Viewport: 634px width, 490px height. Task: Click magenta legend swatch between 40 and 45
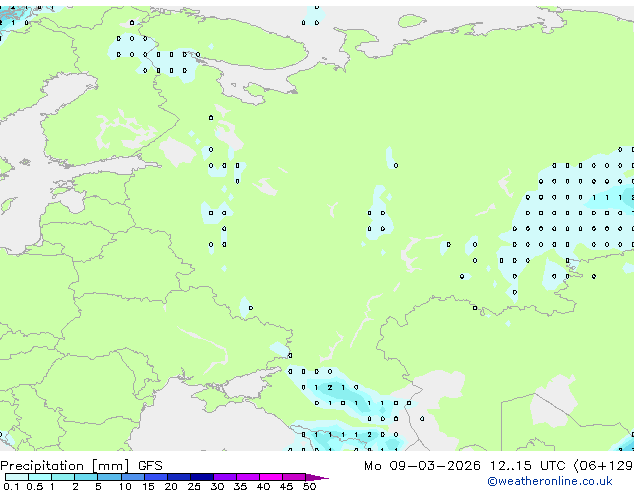271,477
